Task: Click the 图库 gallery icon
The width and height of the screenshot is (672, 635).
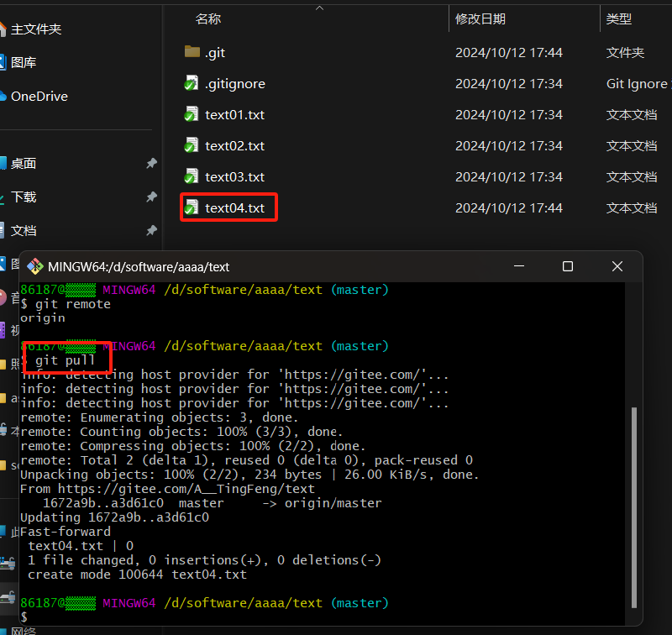Action: 3,62
